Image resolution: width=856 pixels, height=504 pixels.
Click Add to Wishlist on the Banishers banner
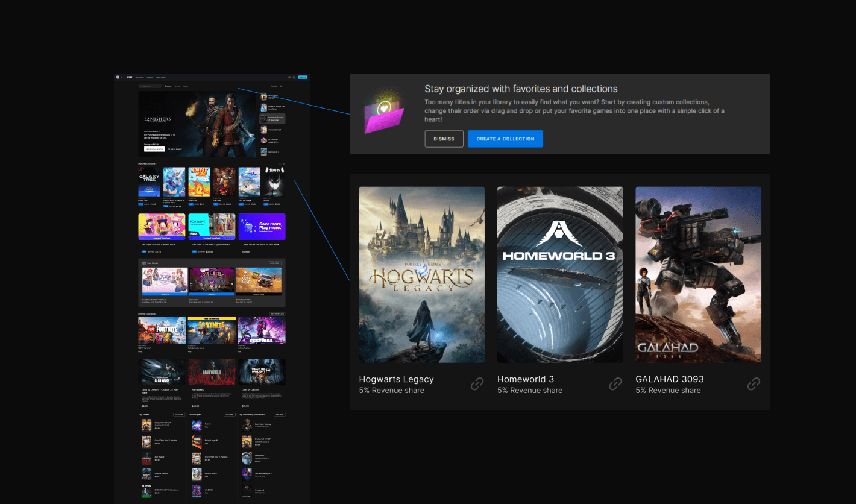click(x=175, y=149)
